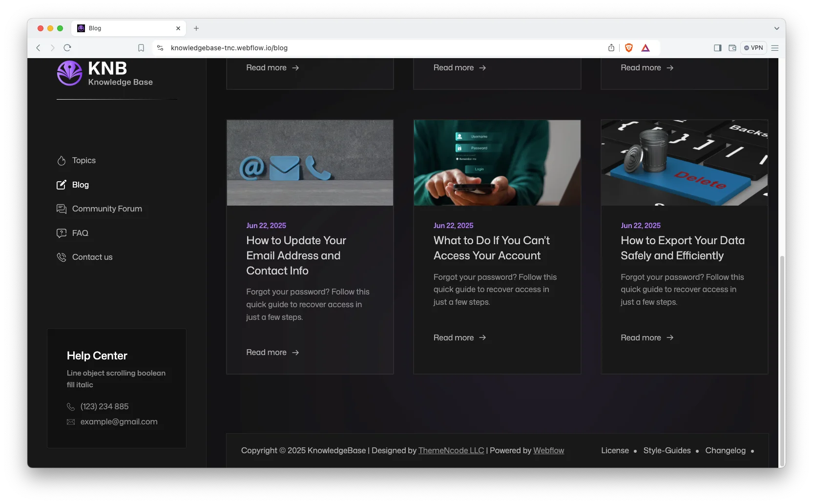Viewport: 813px width, 504px height.
Task: Click the share icon in address bar
Action: pyautogui.click(x=611, y=48)
